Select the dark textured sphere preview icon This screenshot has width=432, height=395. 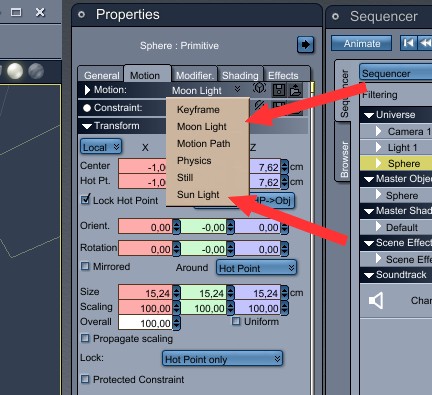tap(36, 71)
